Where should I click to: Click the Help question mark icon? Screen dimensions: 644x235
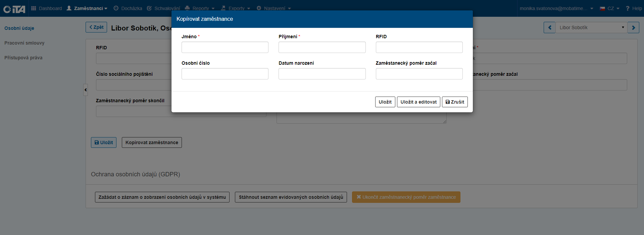click(628, 8)
